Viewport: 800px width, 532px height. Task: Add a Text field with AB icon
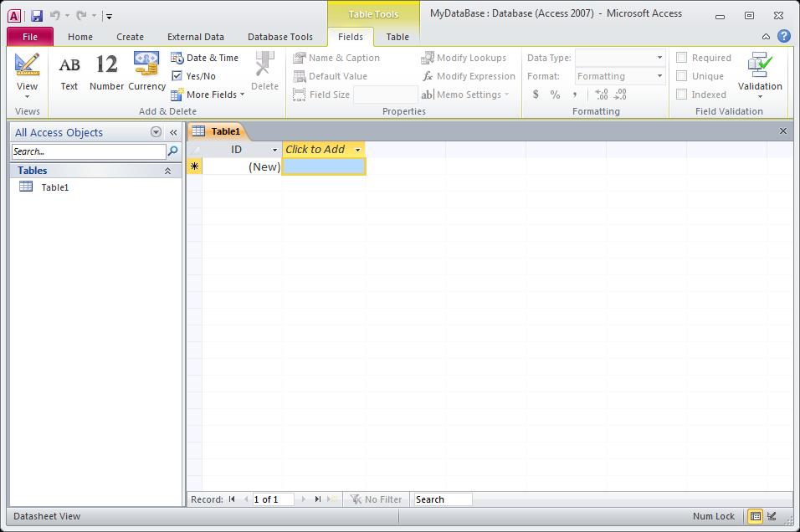click(69, 73)
